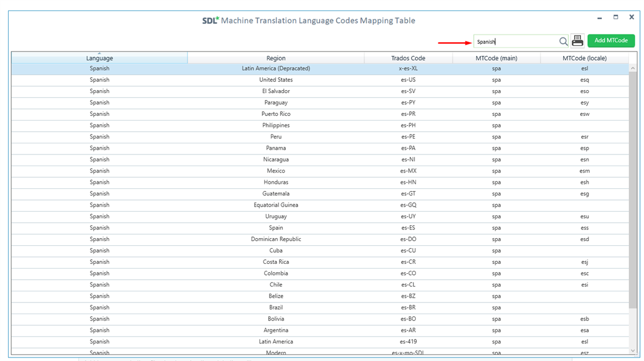Select the Mexico region cell

pyautogui.click(x=276, y=171)
